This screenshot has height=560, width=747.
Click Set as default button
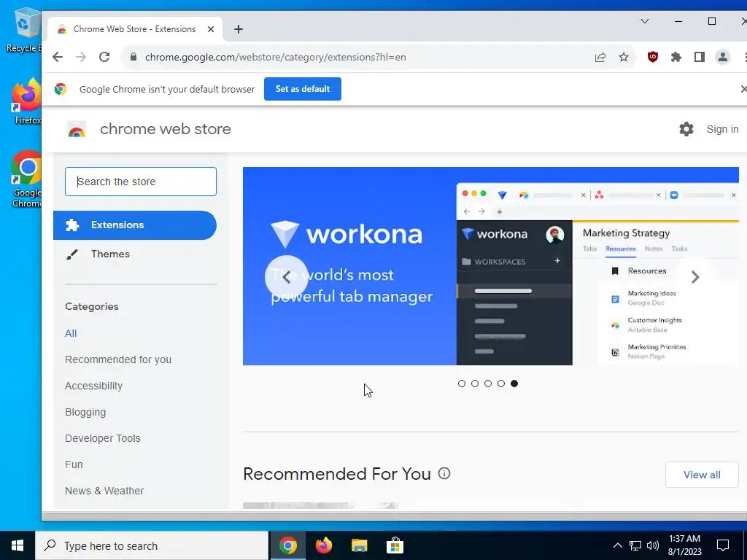(x=303, y=89)
